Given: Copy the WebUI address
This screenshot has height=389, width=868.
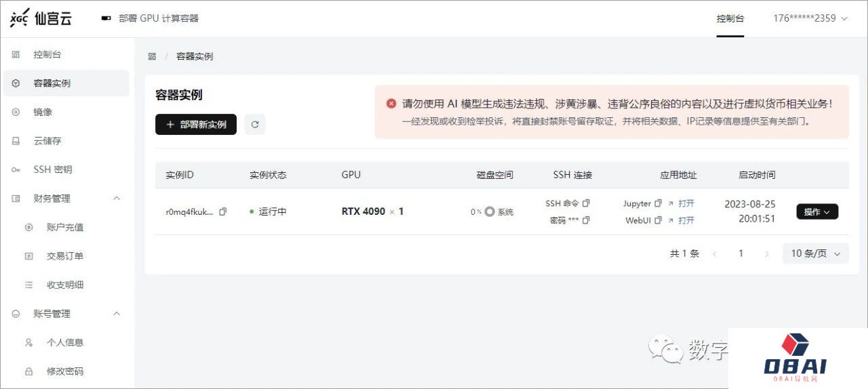Looking at the screenshot, I should click(658, 220).
